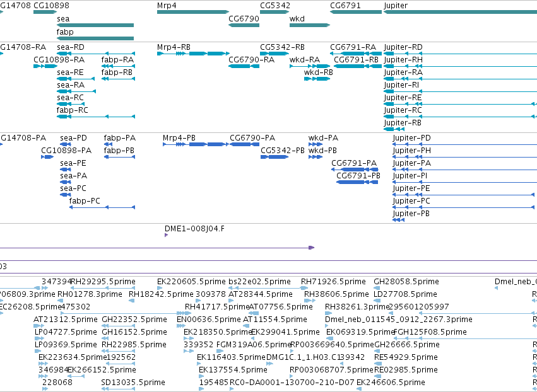Click transcript Jupiter-RH
This screenshot has height=392, width=537.
pos(403,60)
